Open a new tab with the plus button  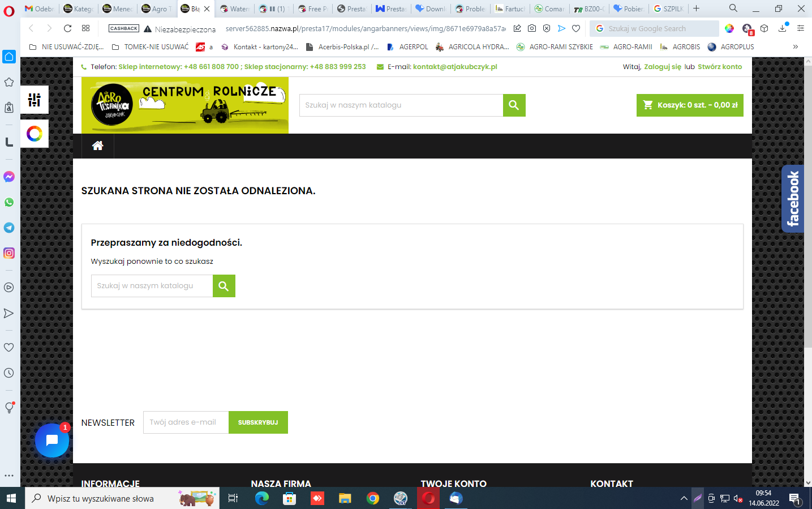pyautogui.click(x=697, y=8)
